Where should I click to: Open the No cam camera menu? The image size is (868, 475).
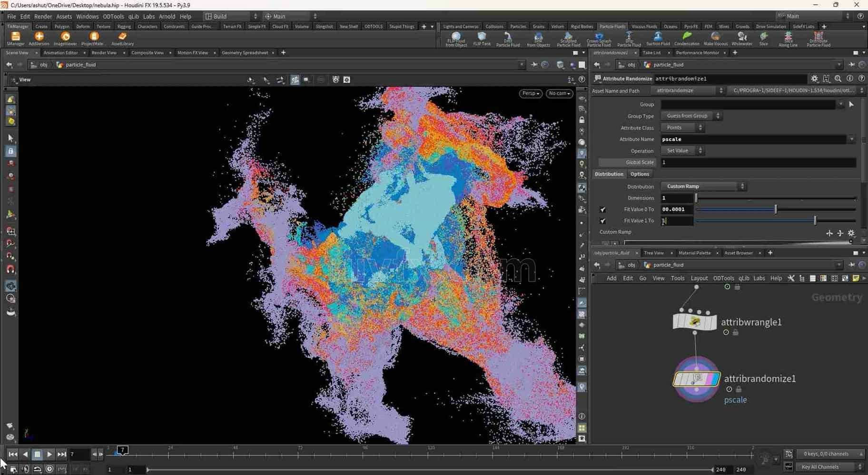click(x=559, y=93)
